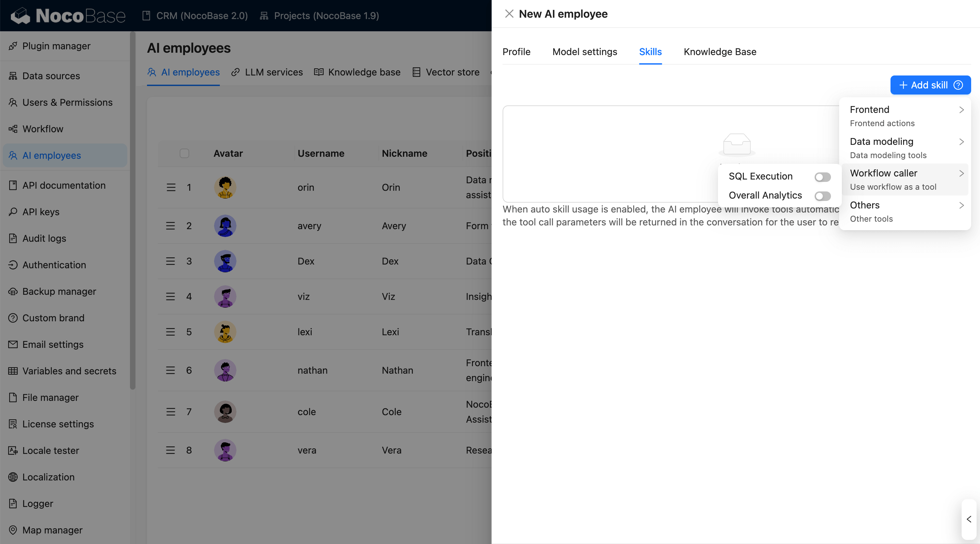The height and width of the screenshot is (544, 980).
Task: Expand the Data modeling submenu
Action: tap(905, 148)
